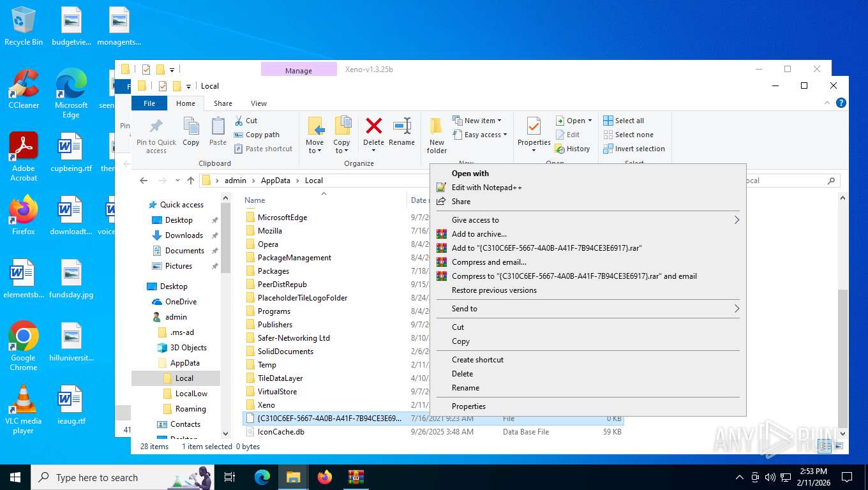Click Paste shortcut in the ribbon
Viewport: 868px width, 490px height.
(x=263, y=149)
